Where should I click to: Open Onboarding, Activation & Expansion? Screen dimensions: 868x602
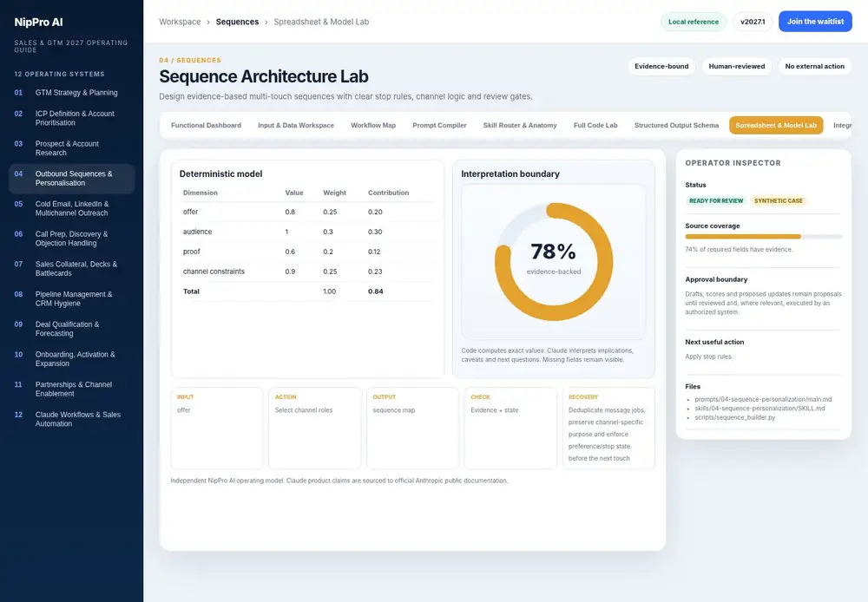coord(71,358)
